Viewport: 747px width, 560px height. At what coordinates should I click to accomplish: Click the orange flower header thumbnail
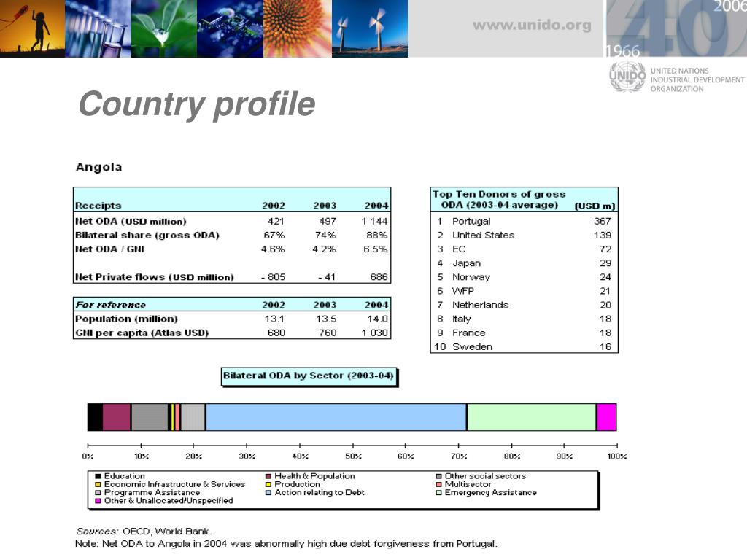298,28
